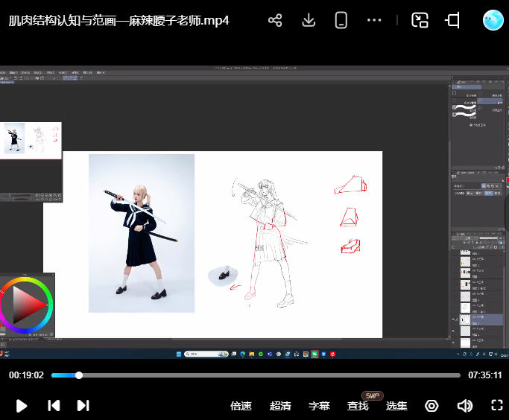
Task: Open the three-dots more options menu
Action: 374,20
